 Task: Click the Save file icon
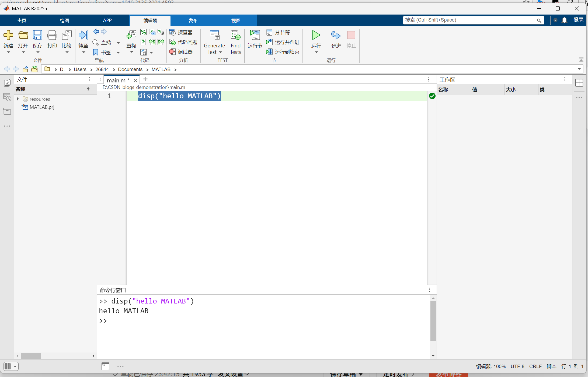click(x=37, y=35)
